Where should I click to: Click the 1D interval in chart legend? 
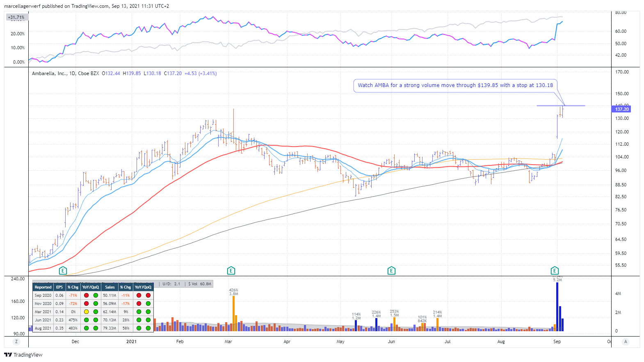click(72, 73)
